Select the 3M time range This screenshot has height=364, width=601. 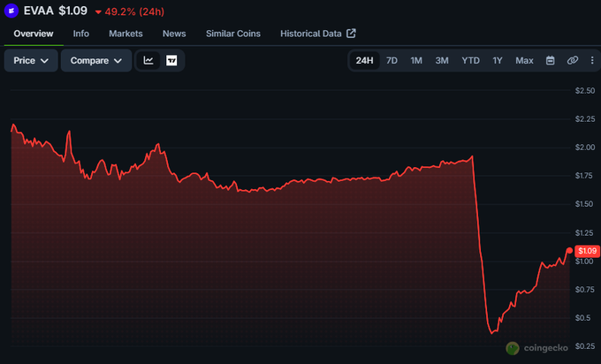tap(442, 61)
